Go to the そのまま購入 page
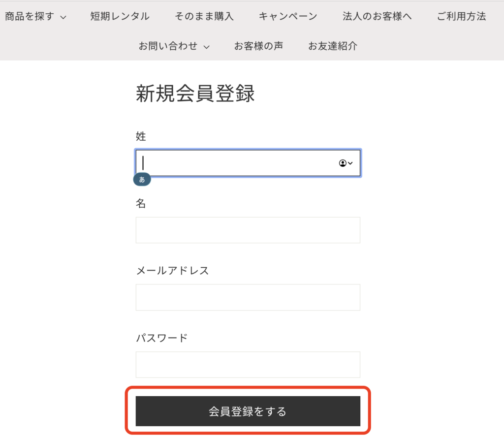The image size is (504, 442). [x=204, y=16]
